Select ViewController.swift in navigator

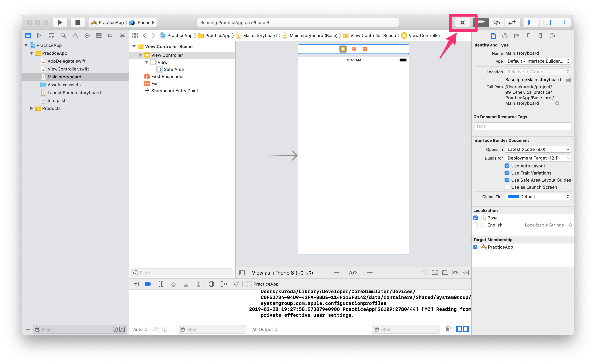click(x=68, y=69)
